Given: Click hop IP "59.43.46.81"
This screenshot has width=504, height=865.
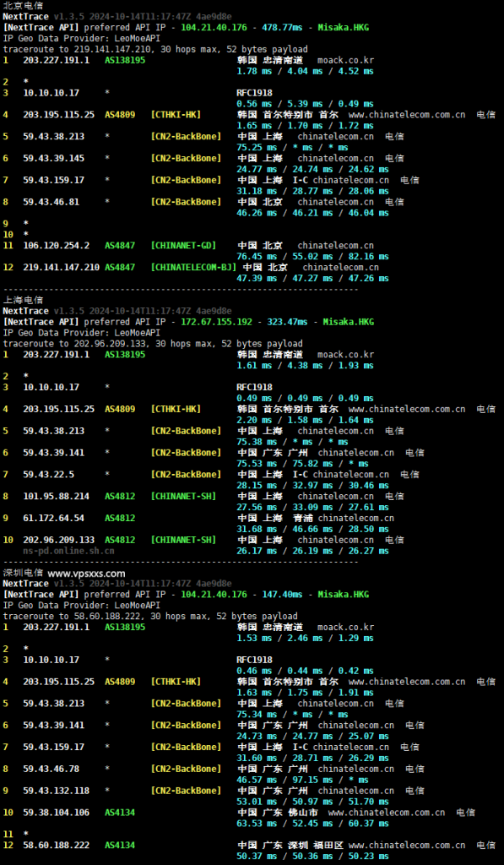Looking at the screenshot, I should click(51, 202).
